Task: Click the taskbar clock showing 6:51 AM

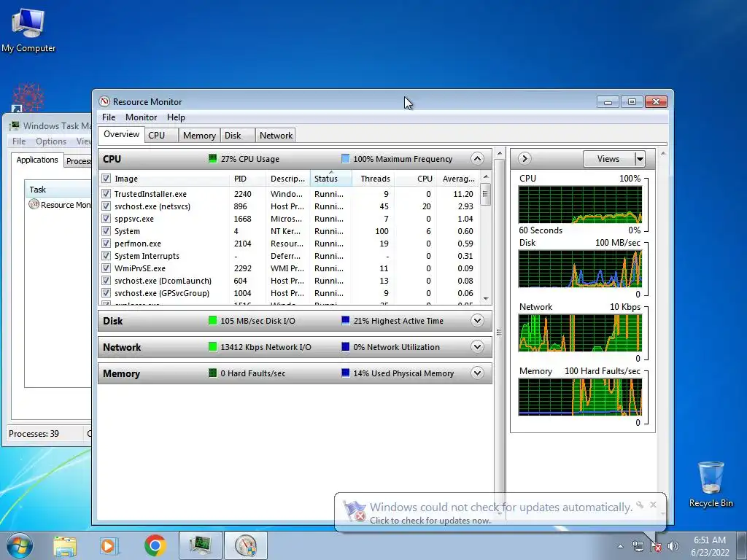Action: (710, 546)
